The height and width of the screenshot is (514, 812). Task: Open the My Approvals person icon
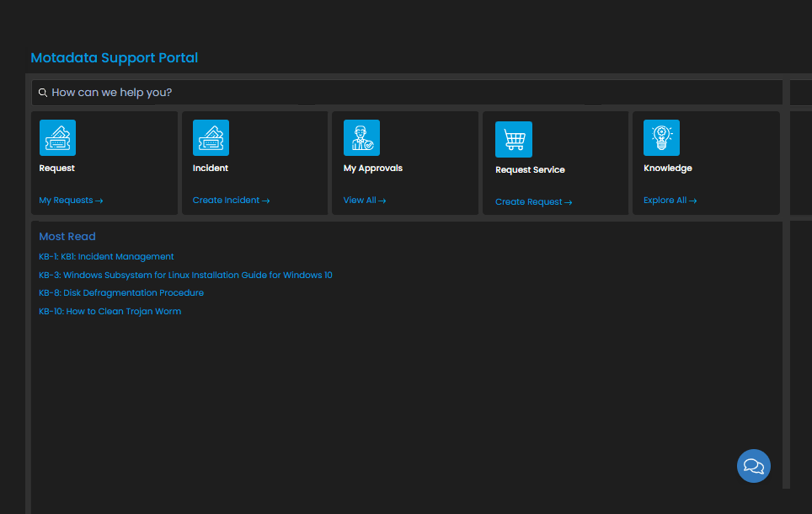tap(361, 138)
